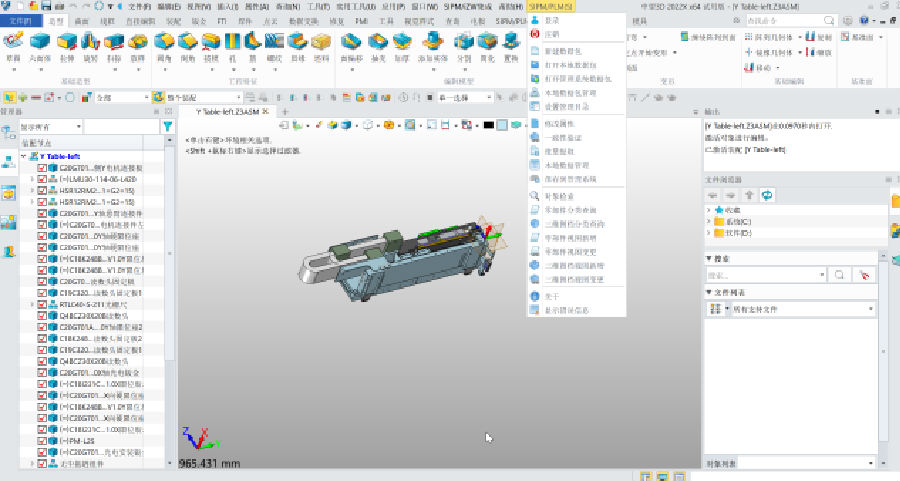Click the up-folder arrow in file browser
The image size is (900, 481).
coord(750,194)
